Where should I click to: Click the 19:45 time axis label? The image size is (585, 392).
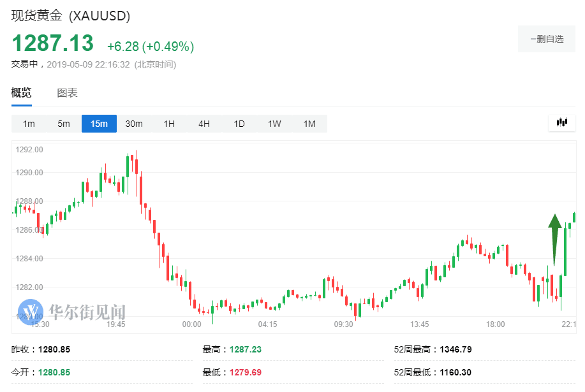tap(115, 324)
